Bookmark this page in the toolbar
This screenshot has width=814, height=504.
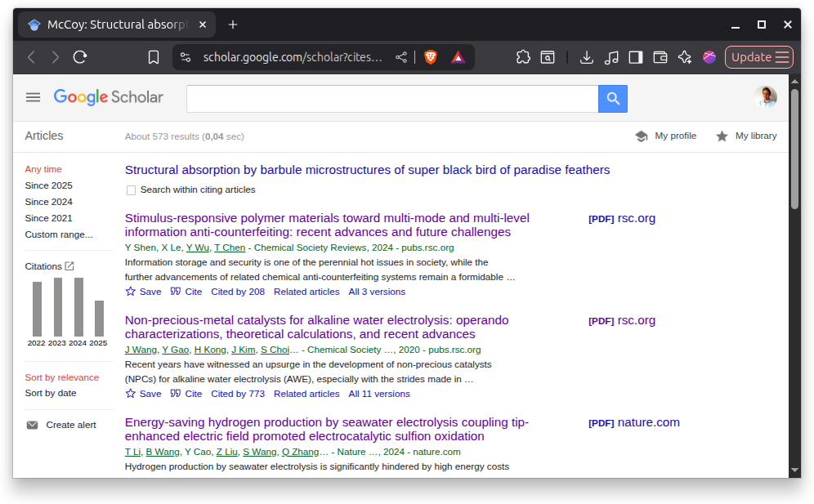point(154,57)
